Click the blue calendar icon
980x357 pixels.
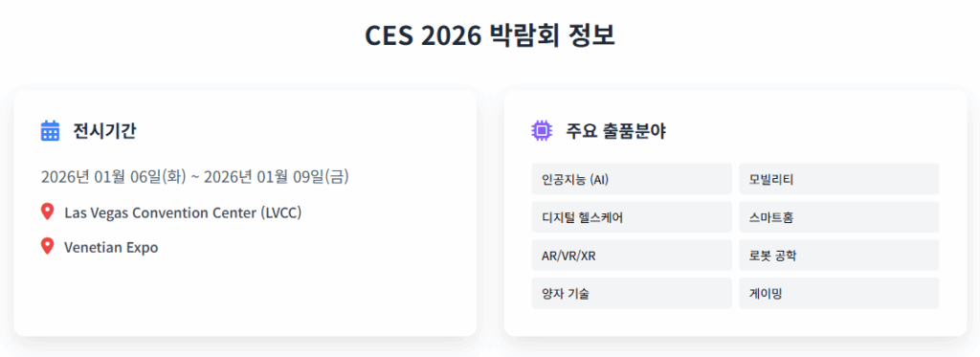[50, 131]
